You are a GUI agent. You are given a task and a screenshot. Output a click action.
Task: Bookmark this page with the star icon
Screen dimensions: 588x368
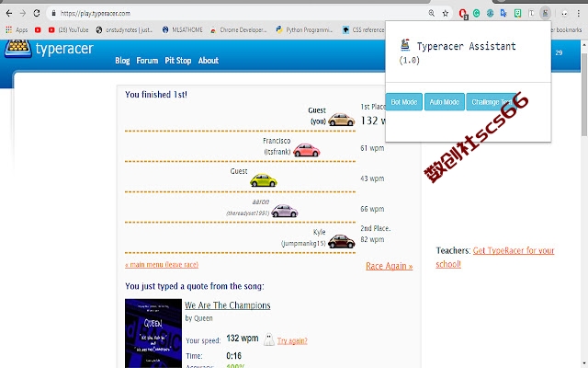pos(445,14)
